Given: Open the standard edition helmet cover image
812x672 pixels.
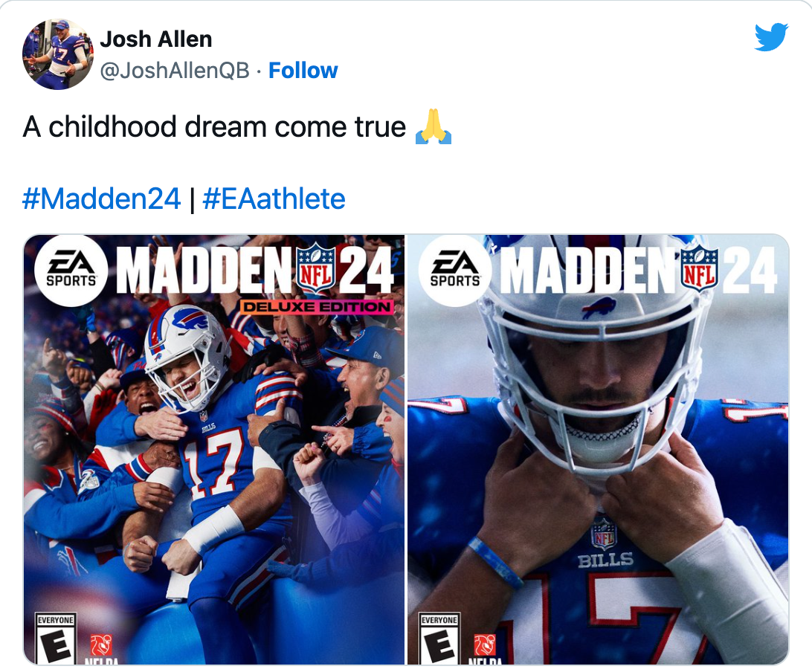Looking at the screenshot, I should click(x=598, y=450).
